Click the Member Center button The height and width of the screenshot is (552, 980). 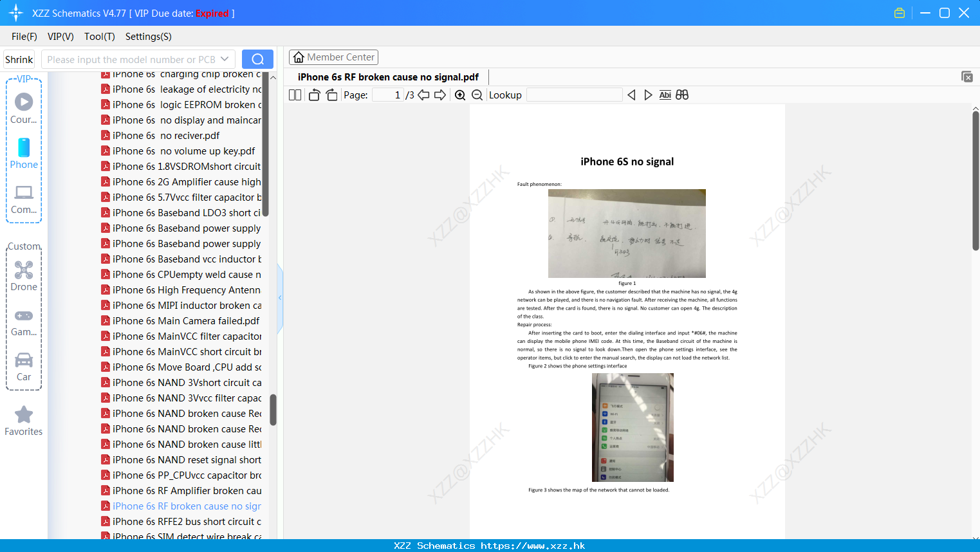coord(333,57)
